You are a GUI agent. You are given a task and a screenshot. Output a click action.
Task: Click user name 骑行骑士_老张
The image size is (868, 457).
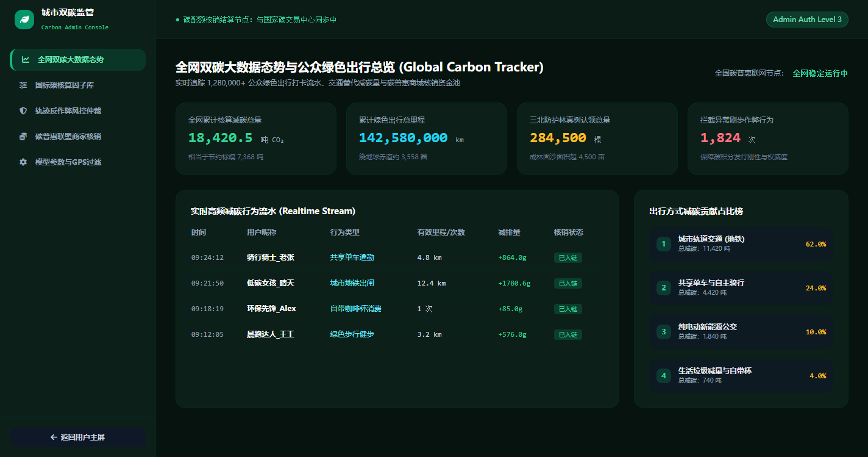click(x=271, y=258)
